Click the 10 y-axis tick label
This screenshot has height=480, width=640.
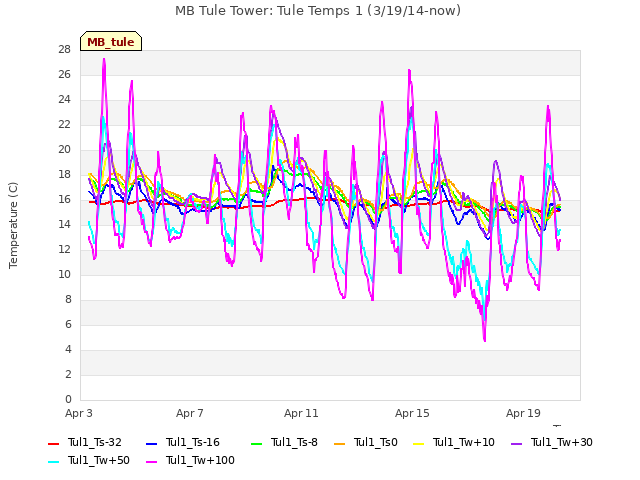point(64,274)
